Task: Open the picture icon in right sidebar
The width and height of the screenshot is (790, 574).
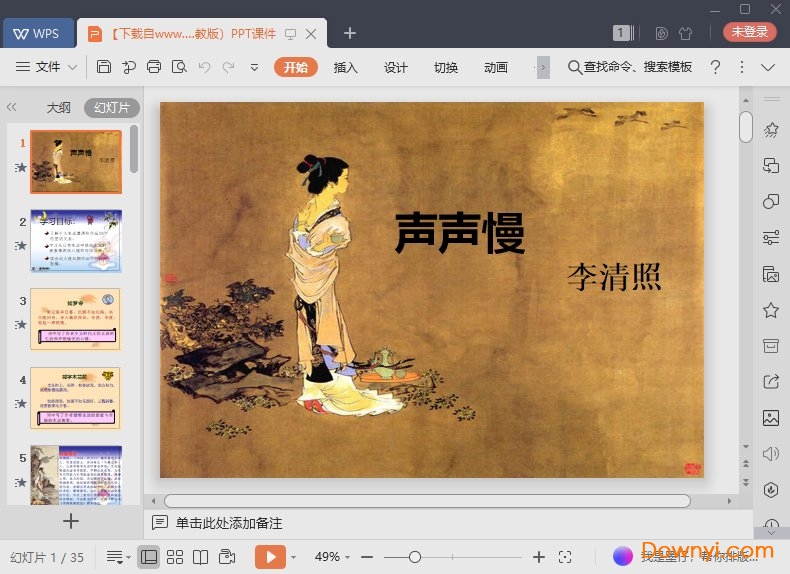Action: (x=771, y=418)
